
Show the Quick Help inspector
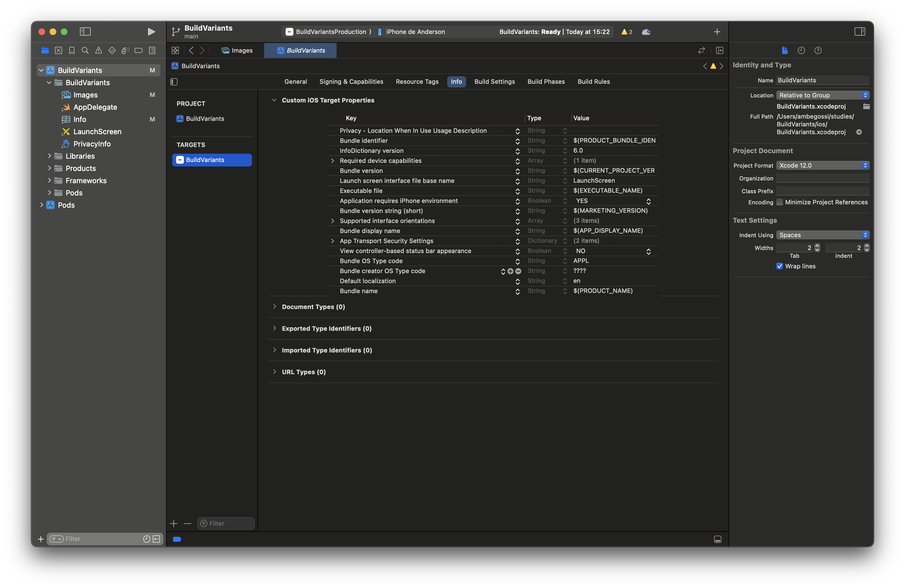click(818, 50)
